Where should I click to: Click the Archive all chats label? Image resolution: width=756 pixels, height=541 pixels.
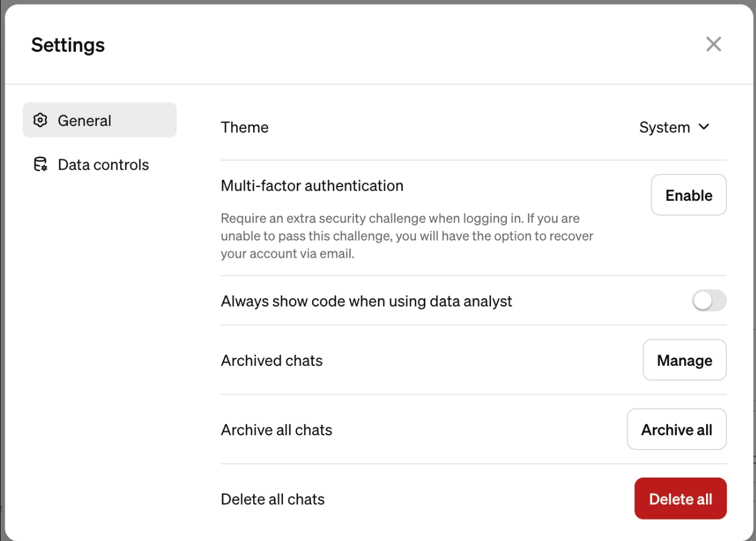tap(276, 430)
